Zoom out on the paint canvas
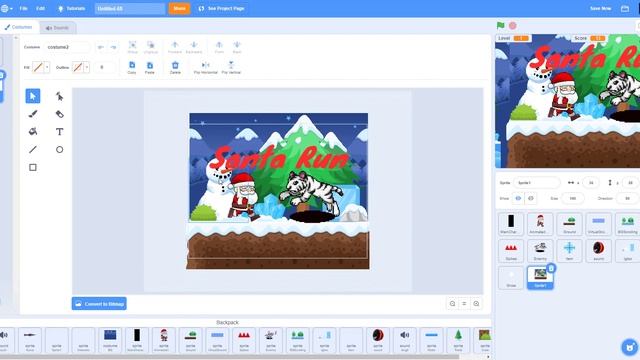 (452, 304)
